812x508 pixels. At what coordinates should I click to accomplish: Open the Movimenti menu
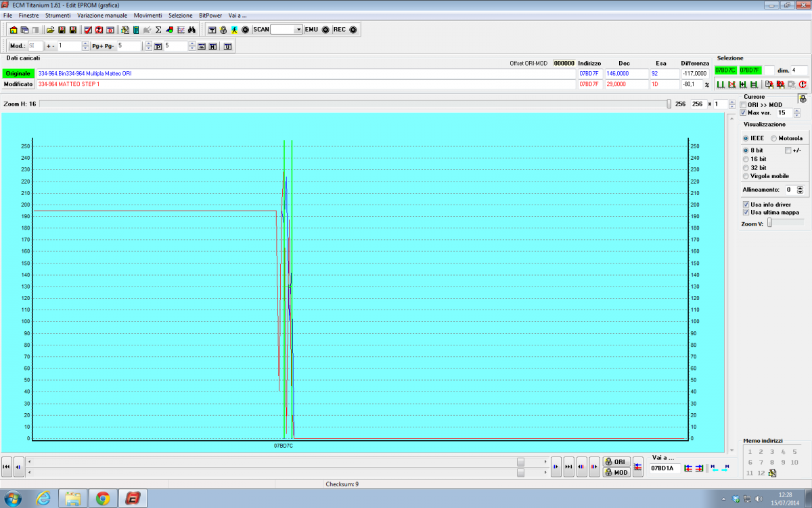(x=148, y=15)
